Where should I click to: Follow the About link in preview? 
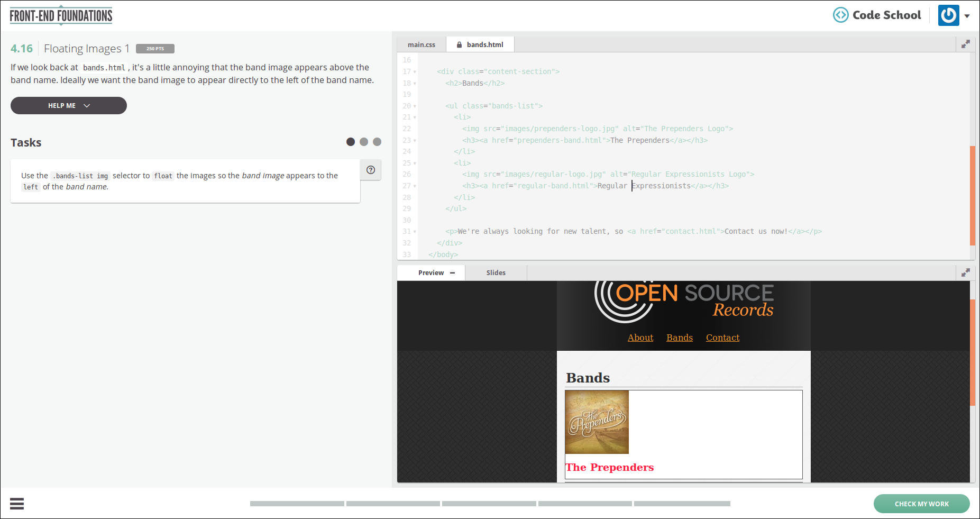pos(640,338)
